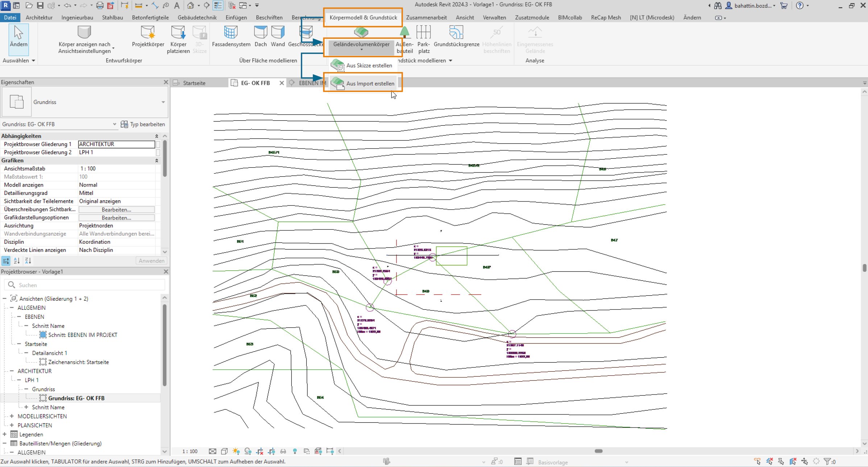Viewport: 868px width, 467px height.
Task: Click the detail level icon in the view bar
Action: [x=213, y=451]
